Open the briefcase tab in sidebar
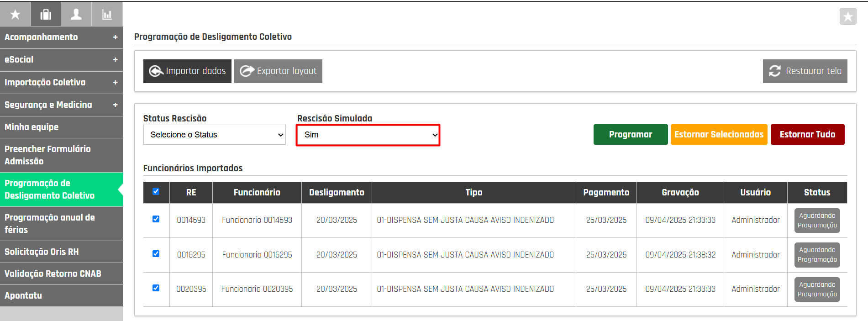Viewport: 868px width, 321px height. tap(46, 14)
